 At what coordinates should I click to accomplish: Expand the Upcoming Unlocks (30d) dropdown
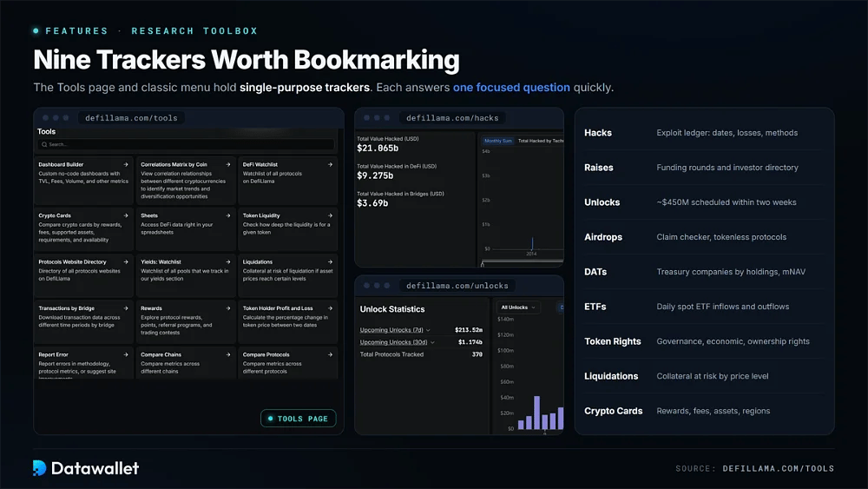[x=397, y=342]
